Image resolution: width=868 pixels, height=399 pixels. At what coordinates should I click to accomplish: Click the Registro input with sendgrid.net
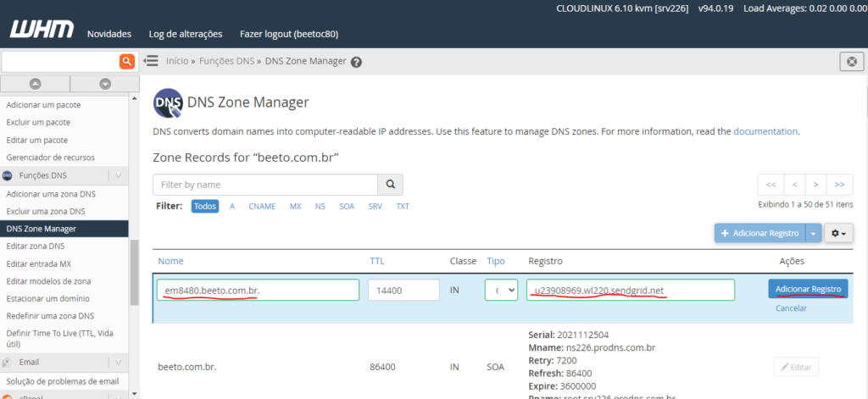click(631, 290)
